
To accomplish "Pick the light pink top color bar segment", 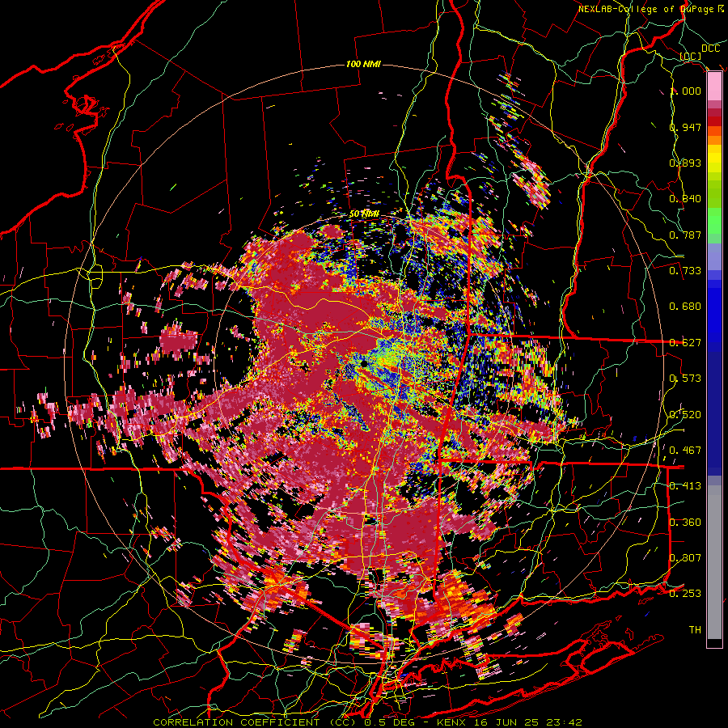I will tap(714, 86).
